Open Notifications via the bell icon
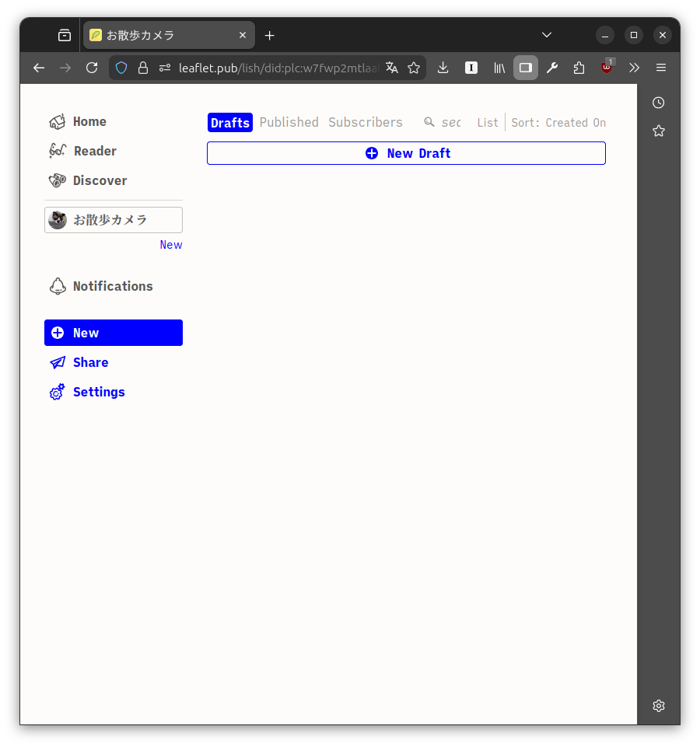 click(x=57, y=286)
